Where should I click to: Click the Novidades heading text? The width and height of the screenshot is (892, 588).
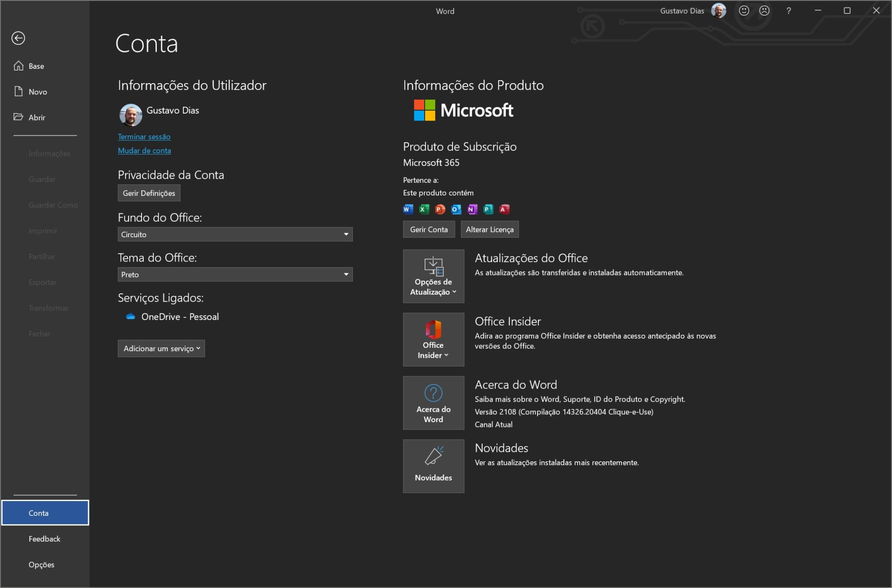pyautogui.click(x=501, y=448)
